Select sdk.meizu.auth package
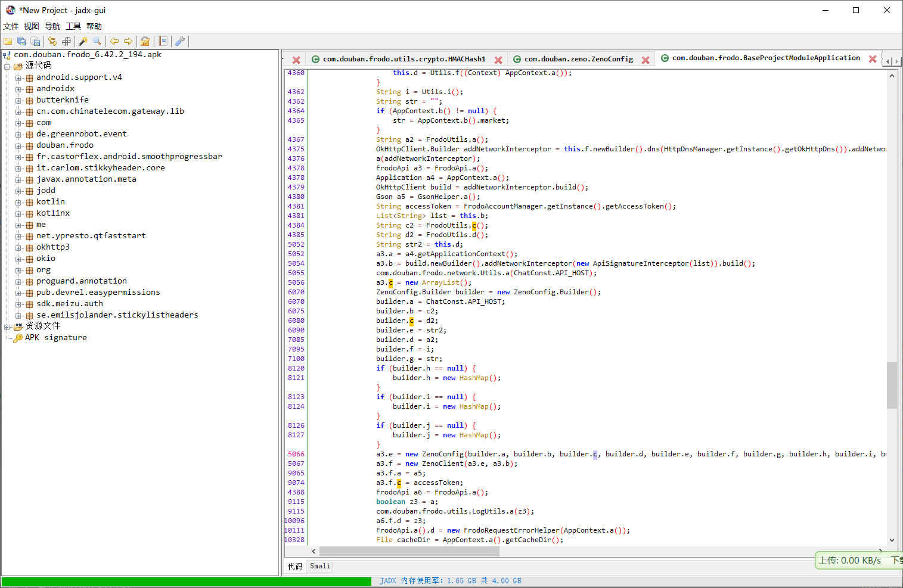 click(70, 304)
